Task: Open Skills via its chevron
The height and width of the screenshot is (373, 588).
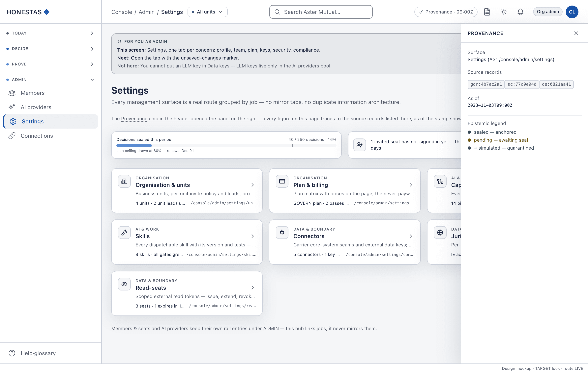Action: tap(253, 236)
